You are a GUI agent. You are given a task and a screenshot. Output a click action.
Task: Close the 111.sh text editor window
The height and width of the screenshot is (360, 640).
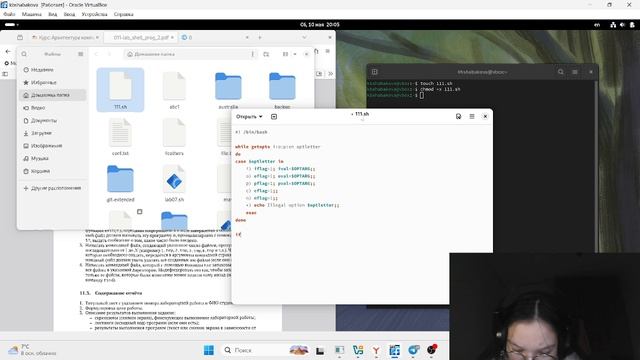(x=485, y=116)
